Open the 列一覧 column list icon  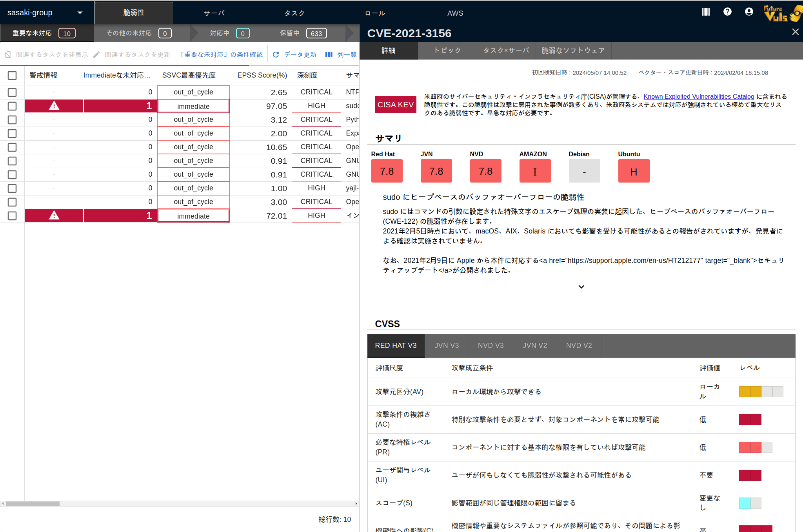(329, 54)
